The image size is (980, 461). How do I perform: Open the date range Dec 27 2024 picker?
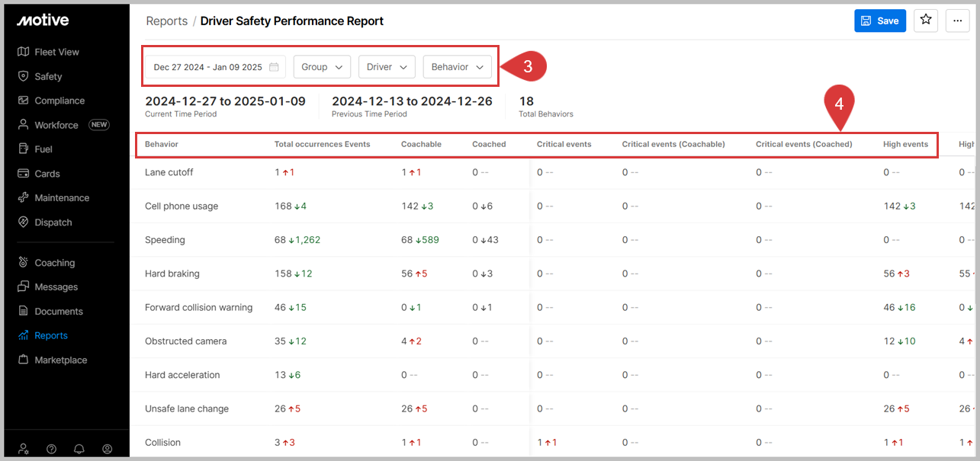(216, 67)
